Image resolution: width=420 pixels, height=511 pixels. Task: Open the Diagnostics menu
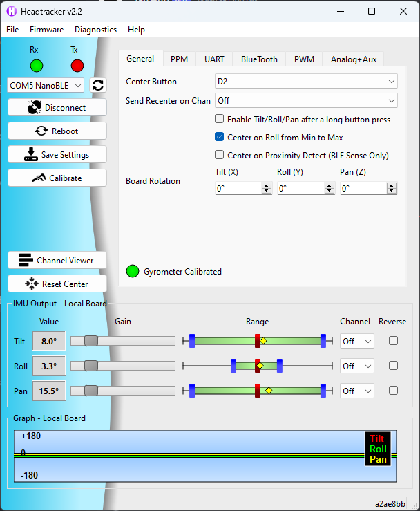pyautogui.click(x=95, y=30)
